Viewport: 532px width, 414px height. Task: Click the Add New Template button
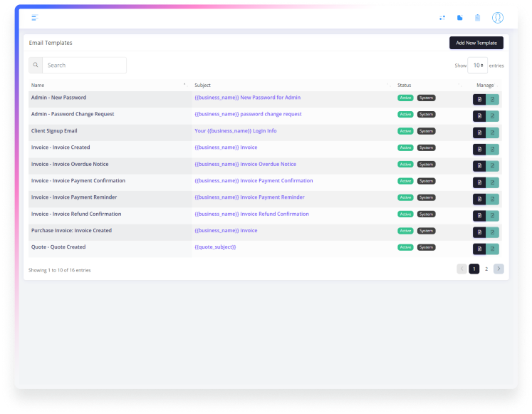click(476, 43)
